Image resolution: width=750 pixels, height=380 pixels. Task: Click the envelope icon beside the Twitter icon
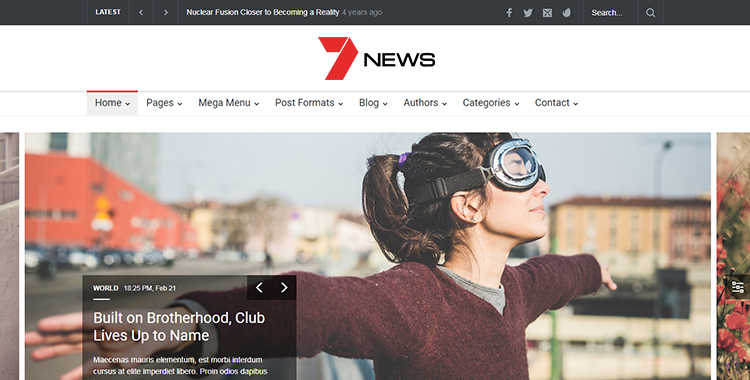point(547,13)
